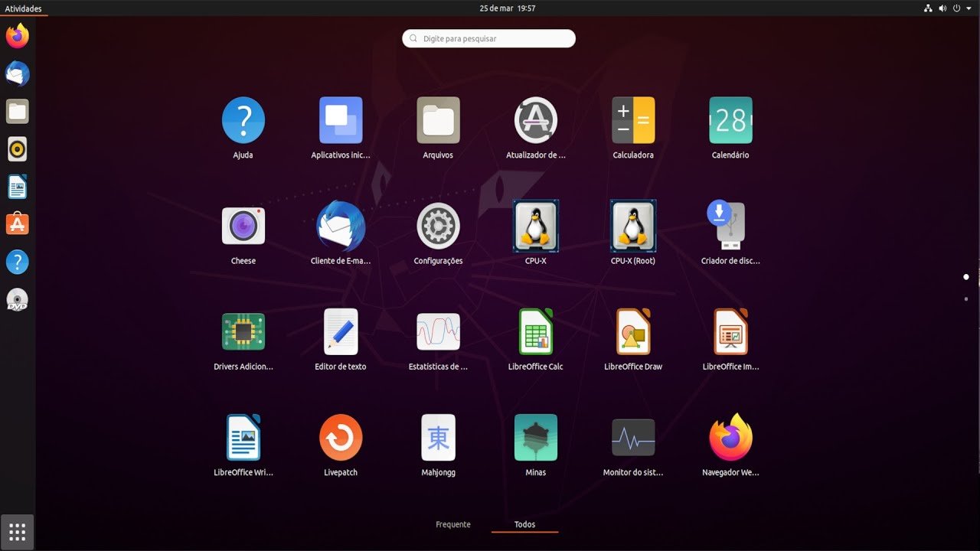Open Cliente de E-mail Thunderbird in grid
The image size is (980, 551).
341,226
